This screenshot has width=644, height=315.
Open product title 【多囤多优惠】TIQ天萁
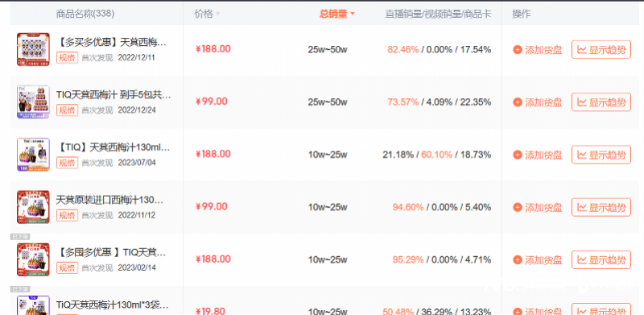tap(111, 253)
